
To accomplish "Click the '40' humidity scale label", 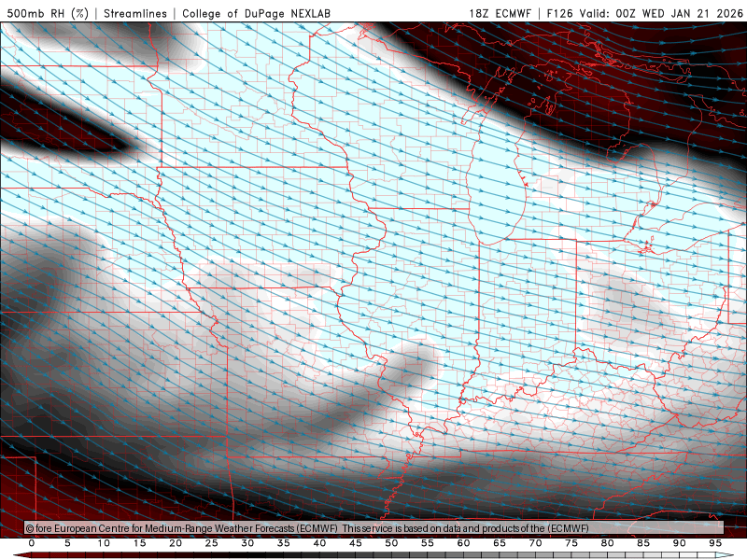I will tap(319, 543).
